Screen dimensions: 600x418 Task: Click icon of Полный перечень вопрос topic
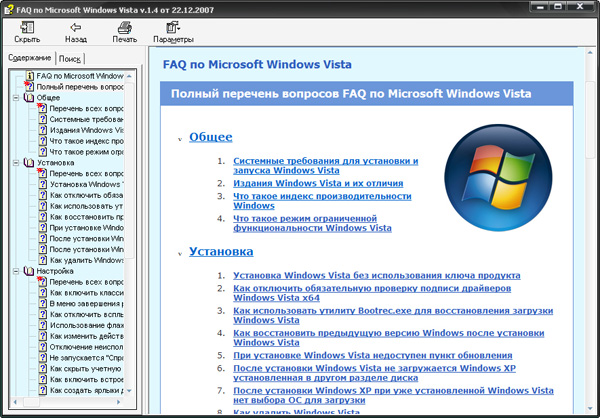tap(30, 87)
